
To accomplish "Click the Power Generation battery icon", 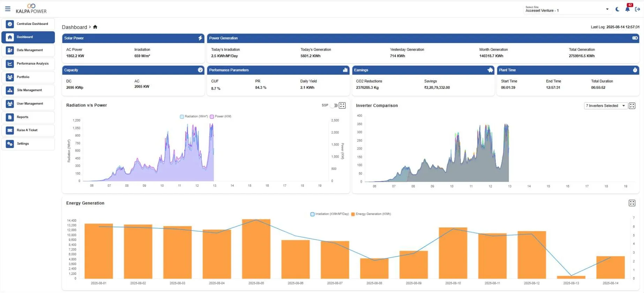I will point(635,38).
